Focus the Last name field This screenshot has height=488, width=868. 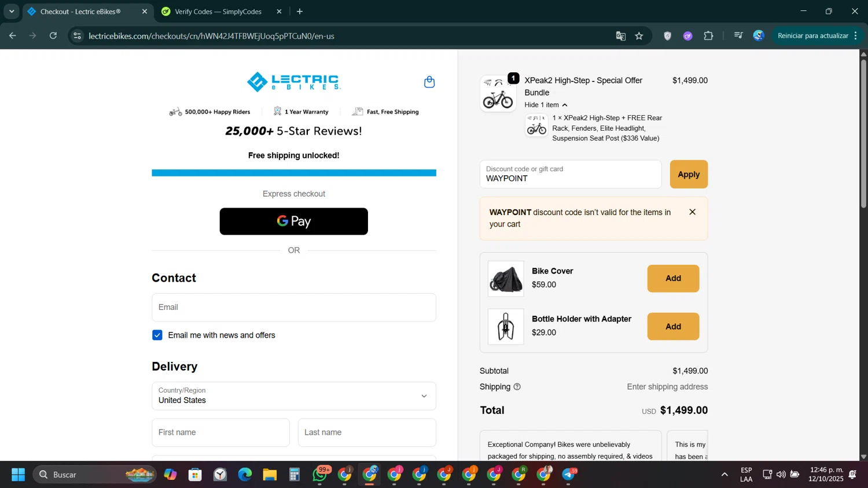click(367, 432)
